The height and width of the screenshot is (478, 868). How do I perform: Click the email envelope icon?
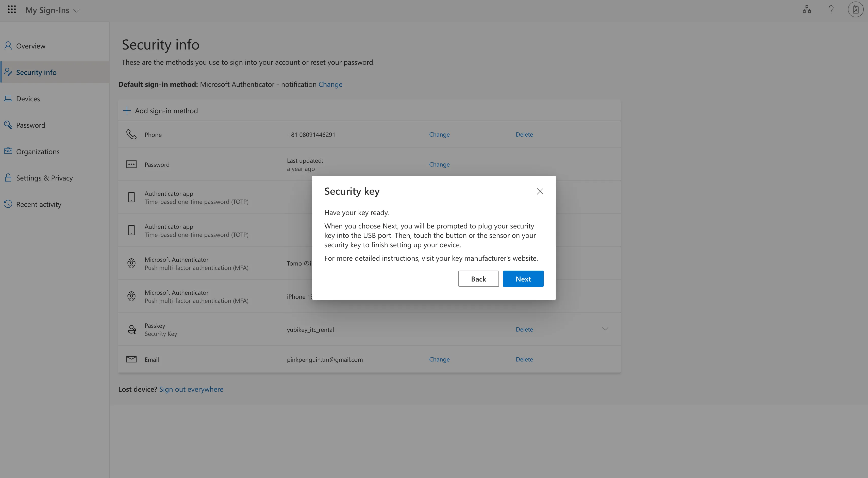[x=131, y=359]
